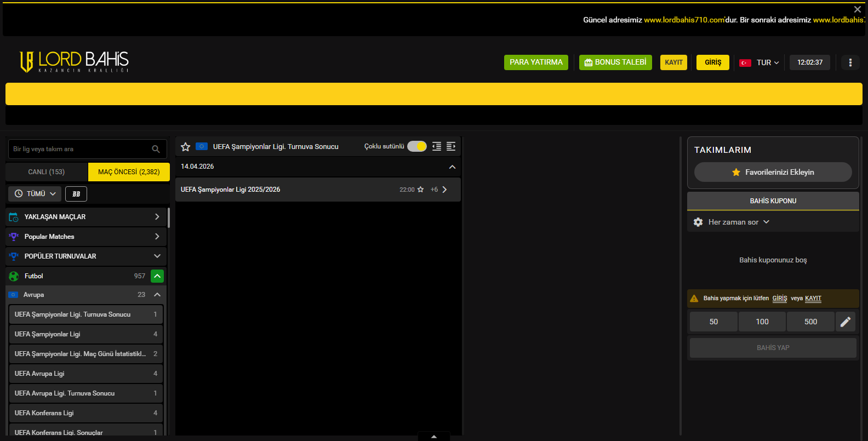
Task: Switch to the Canlı (153) tab
Action: coord(47,172)
